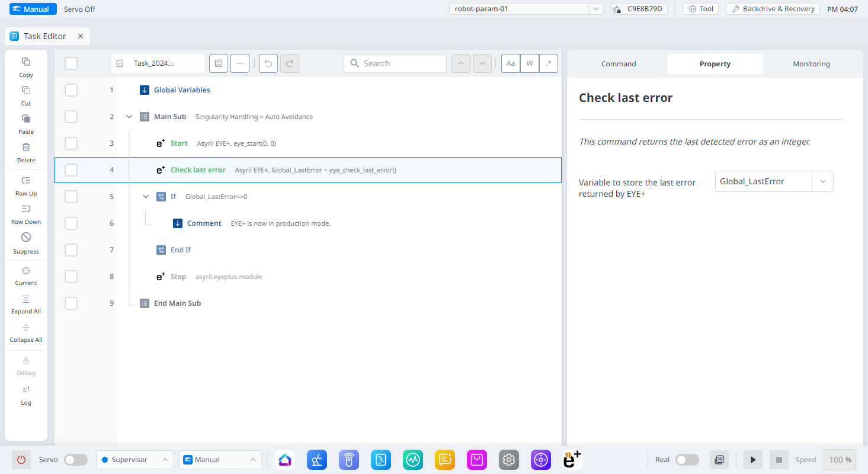Open the 3D simulation view icon
The height and width of the screenshot is (474, 868).
(x=720, y=460)
